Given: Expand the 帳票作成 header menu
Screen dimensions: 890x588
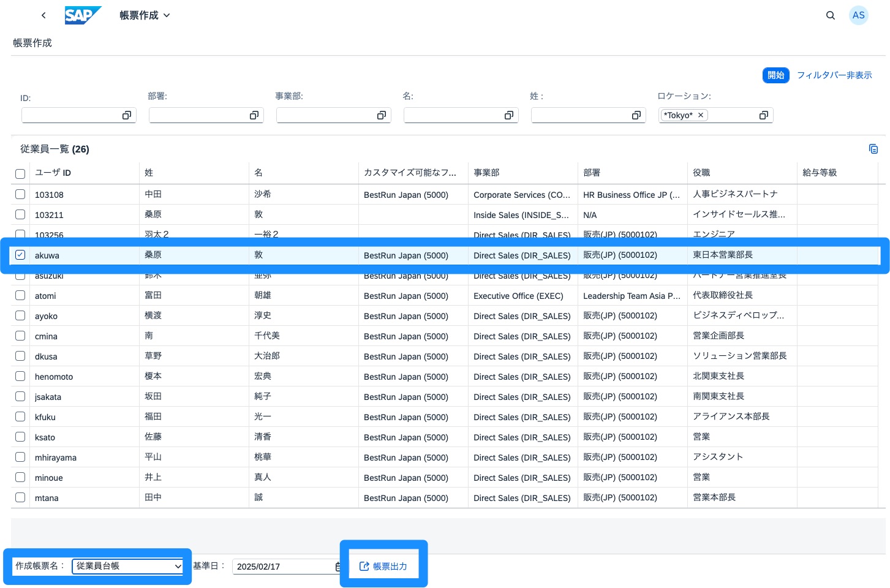Looking at the screenshot, I should pos(145,15).
